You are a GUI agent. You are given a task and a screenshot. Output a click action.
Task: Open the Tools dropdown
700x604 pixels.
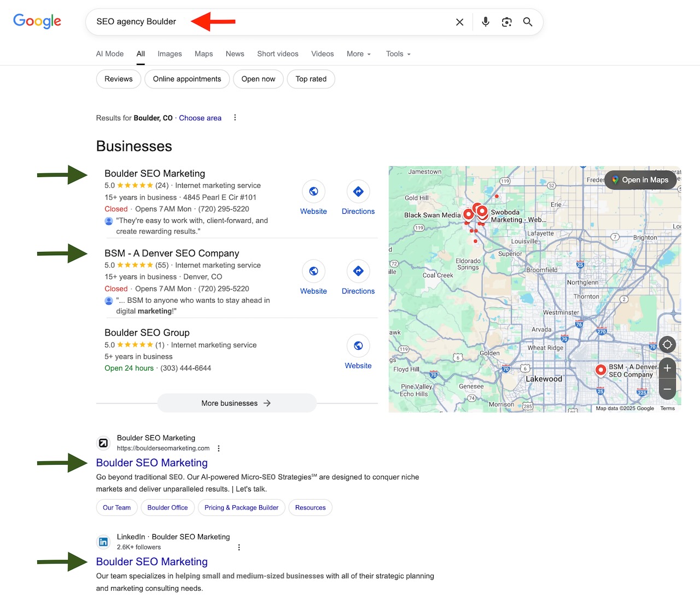(x=398, y=54)
